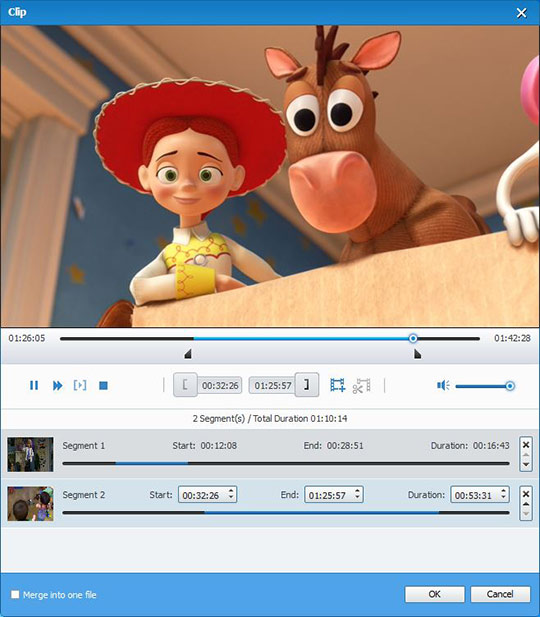
Task: Click the Cancel button
Action: [500, 594]
